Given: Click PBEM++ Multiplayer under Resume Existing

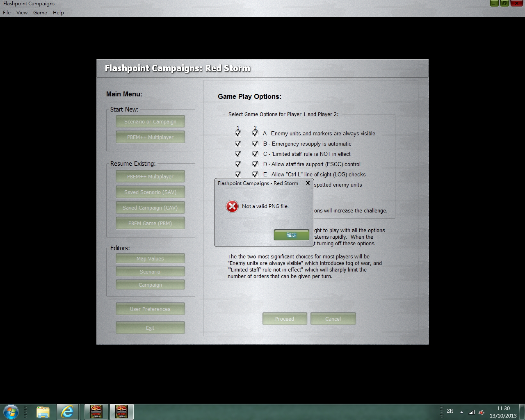Looking at the screenshot, I should [150, 176].
